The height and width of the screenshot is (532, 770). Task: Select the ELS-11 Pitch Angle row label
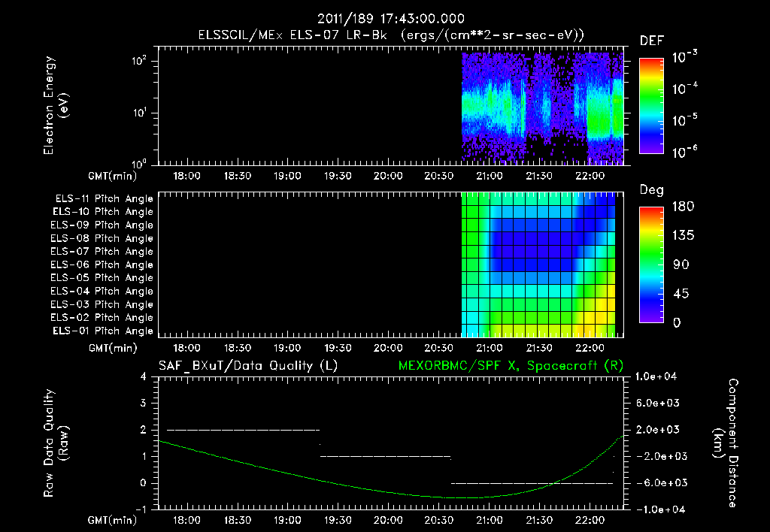coord(104,199)
